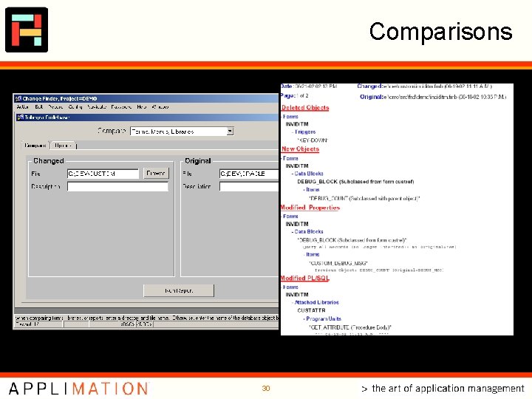532x399 pixels.
Task: Click the Deleted Objects heading in report
Action: [305, 108]
